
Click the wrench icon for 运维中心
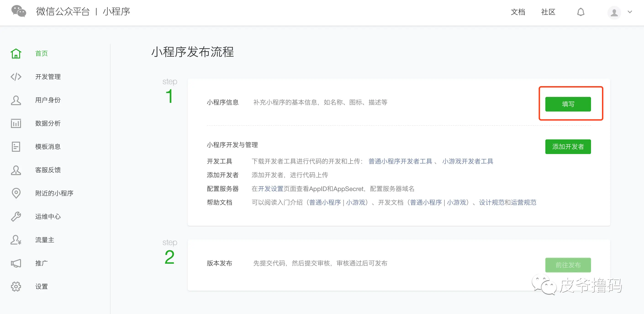pos(16,217)
